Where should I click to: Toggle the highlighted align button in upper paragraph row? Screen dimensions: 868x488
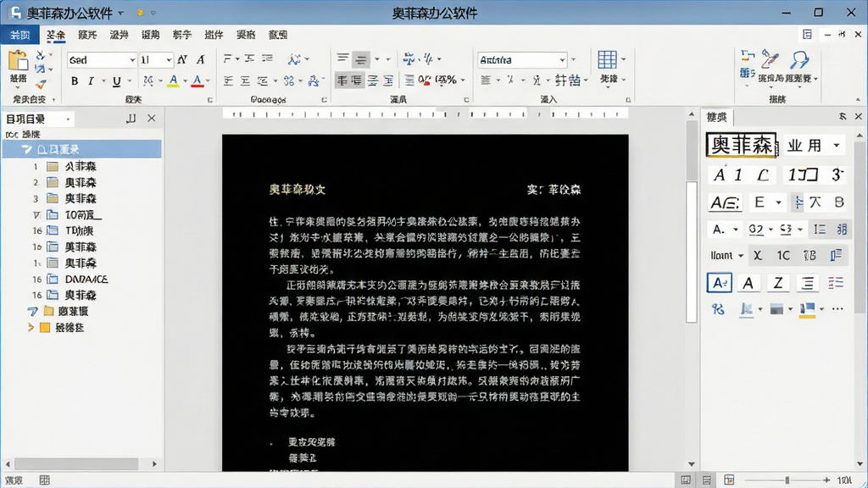pos(361,58)
